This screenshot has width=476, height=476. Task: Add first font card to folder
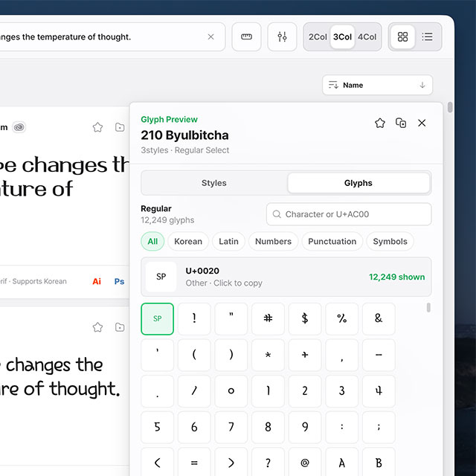(x=120, y=127)
